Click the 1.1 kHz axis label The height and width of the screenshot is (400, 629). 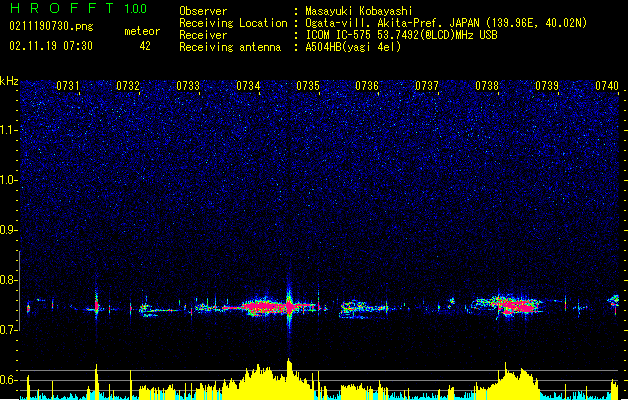[9, 130]
